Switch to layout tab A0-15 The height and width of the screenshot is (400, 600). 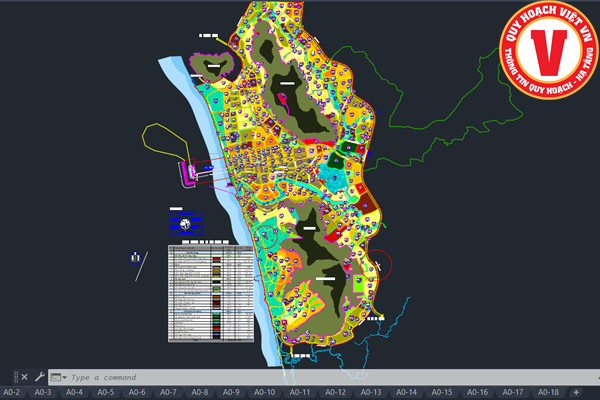pos(441,393)
